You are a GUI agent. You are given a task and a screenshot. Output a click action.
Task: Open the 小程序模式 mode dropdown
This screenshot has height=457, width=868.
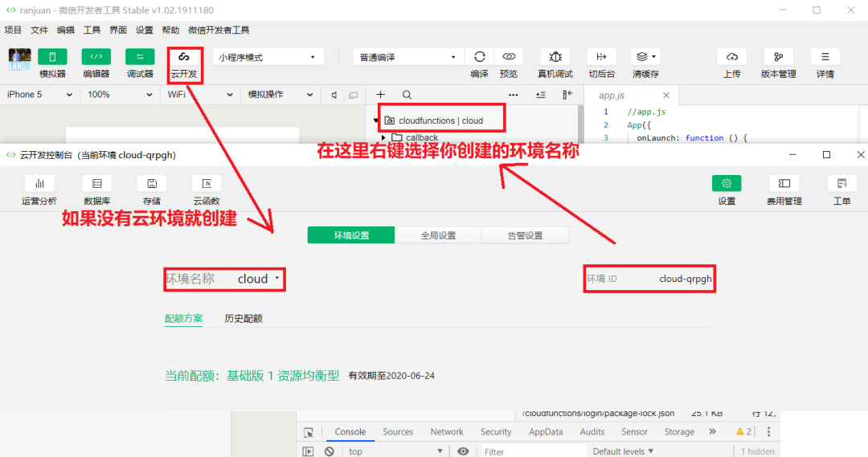click(268, 57)
